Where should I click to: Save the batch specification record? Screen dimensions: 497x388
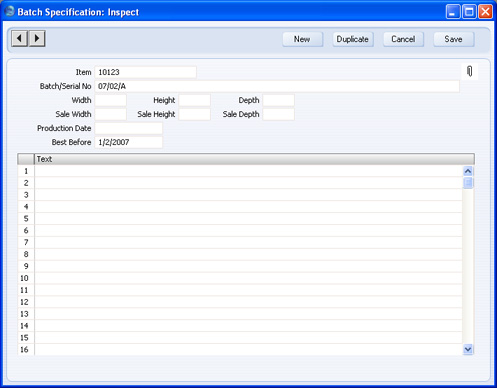coord(454,39)
